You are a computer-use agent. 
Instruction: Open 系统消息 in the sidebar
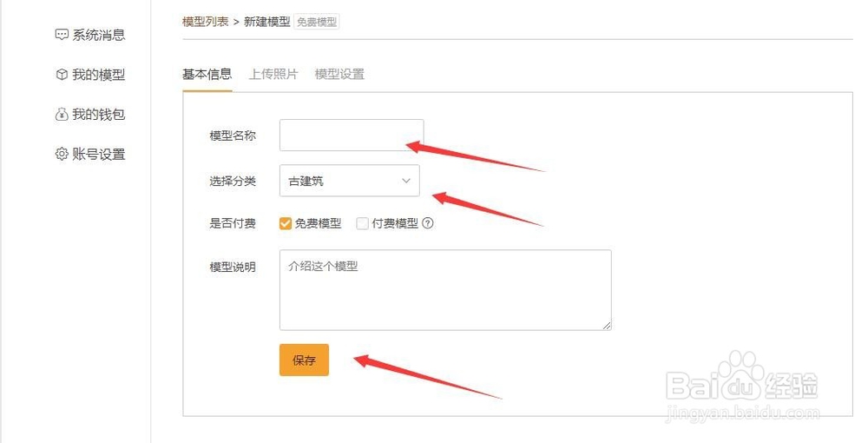click(x=98, y=35)
